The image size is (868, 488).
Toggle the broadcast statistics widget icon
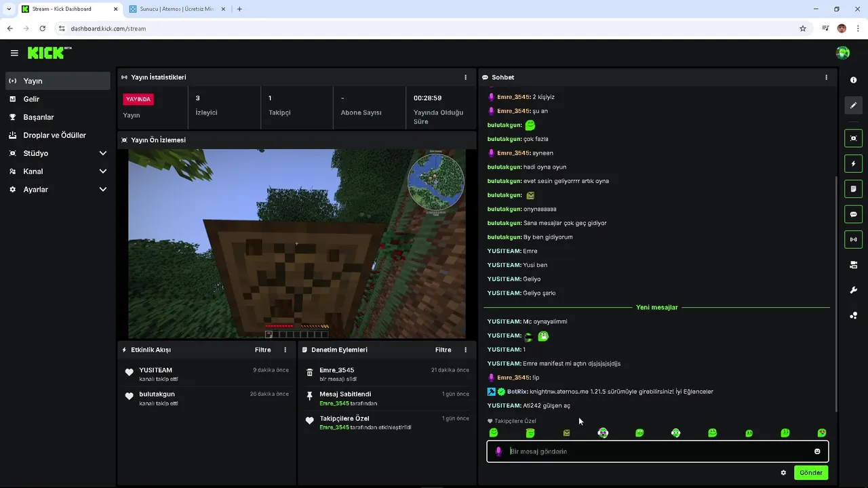click(853, 239)
